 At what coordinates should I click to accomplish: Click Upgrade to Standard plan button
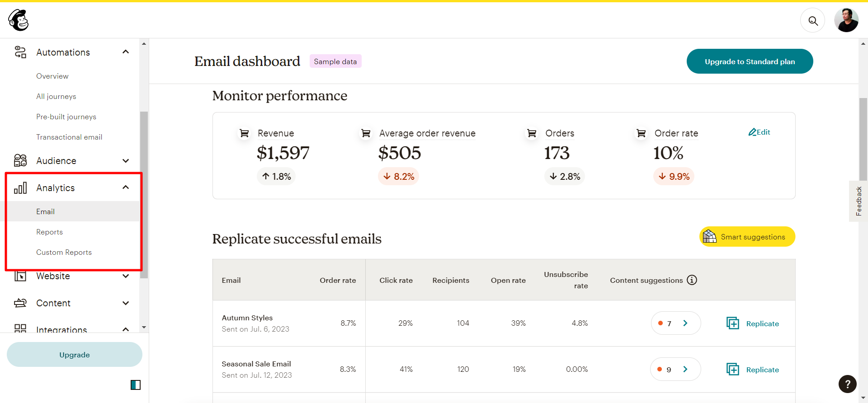(750, 61)
